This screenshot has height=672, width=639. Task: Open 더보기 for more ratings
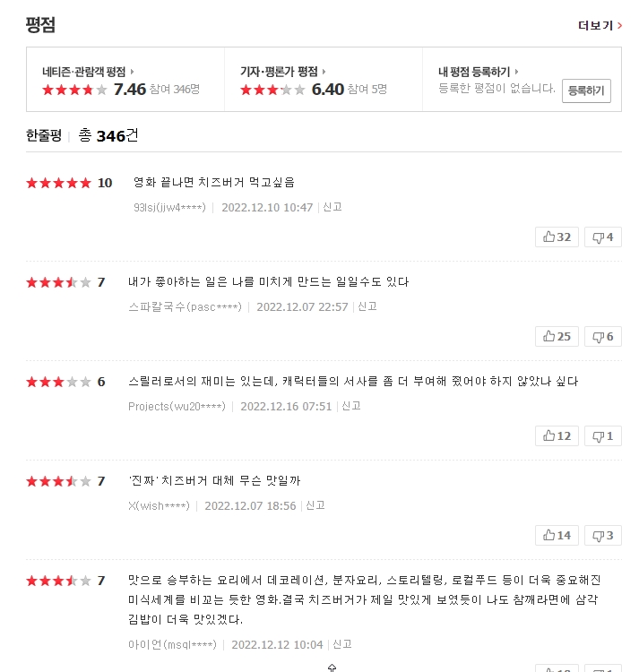point(600,25)
